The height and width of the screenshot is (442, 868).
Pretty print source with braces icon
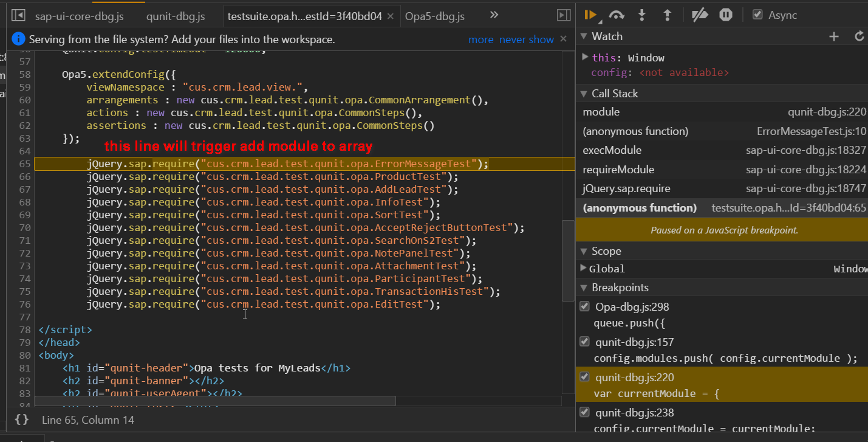pos(21,420)
